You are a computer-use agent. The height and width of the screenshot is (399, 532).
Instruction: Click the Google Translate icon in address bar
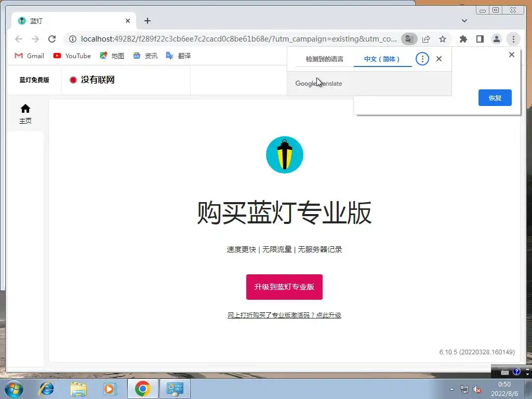pos(409,39)
